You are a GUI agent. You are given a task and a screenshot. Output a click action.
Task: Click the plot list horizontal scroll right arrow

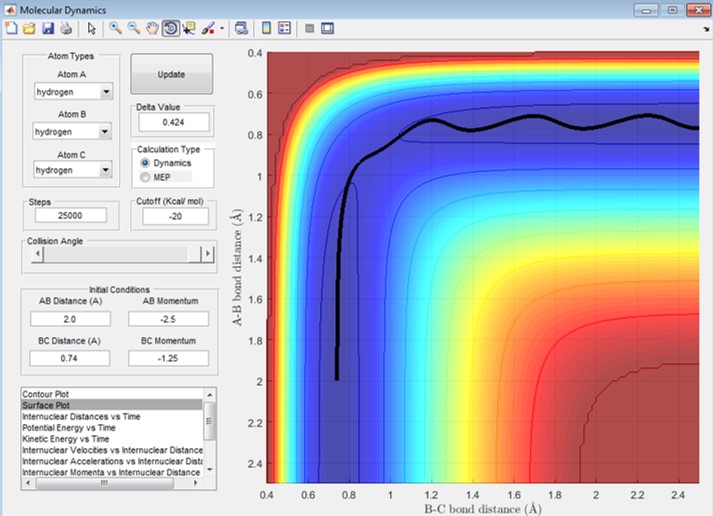(x=196, y=483)
